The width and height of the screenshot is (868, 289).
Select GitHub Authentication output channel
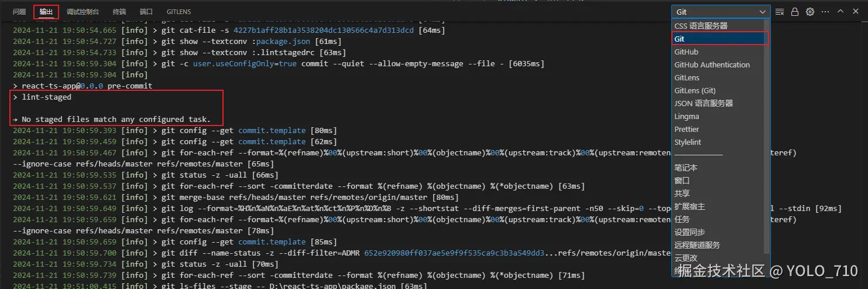(x=721, y=64)
